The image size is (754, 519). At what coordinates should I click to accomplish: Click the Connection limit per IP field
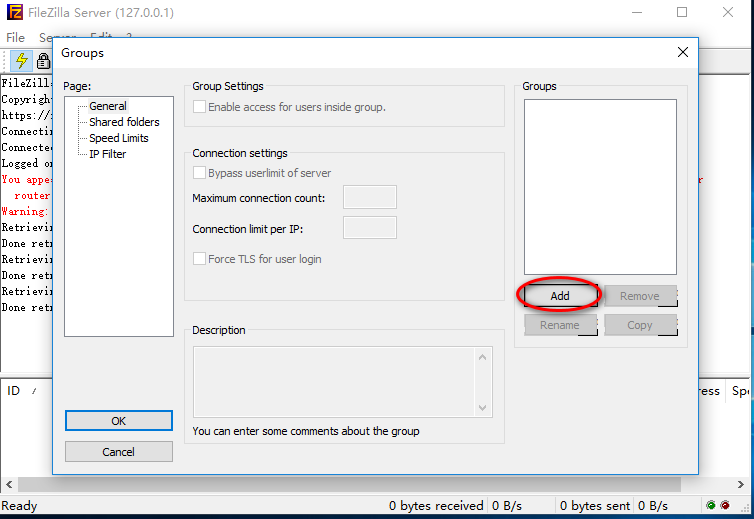tap(370, 228)
